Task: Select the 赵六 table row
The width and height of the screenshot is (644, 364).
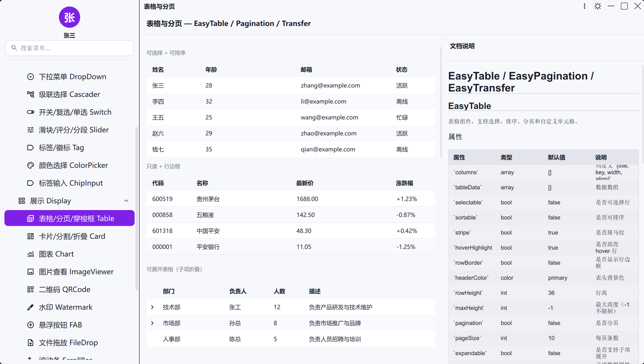Action: [x=291, y=134]
